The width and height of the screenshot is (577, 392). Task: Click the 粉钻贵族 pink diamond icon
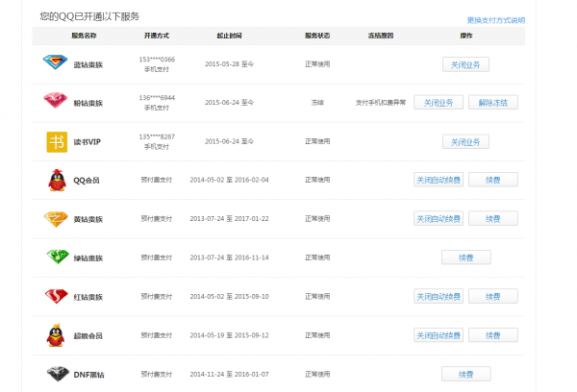pyautogui.click(x=55, y=100)
